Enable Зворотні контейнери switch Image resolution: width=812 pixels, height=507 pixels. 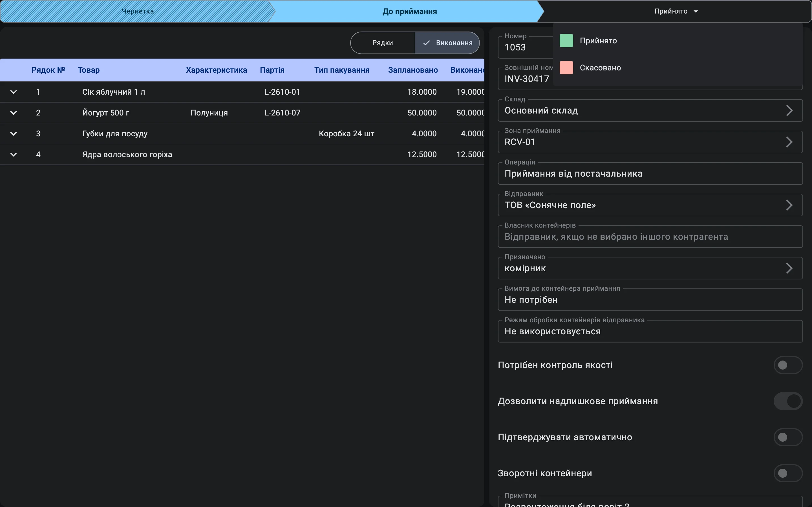point(788,473)
